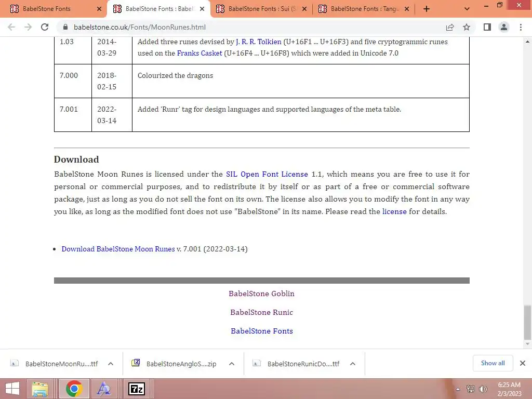The width and height of the screenshot is (532, 399).
Task: Open the Franks Casket link
Action: point(199,53)
